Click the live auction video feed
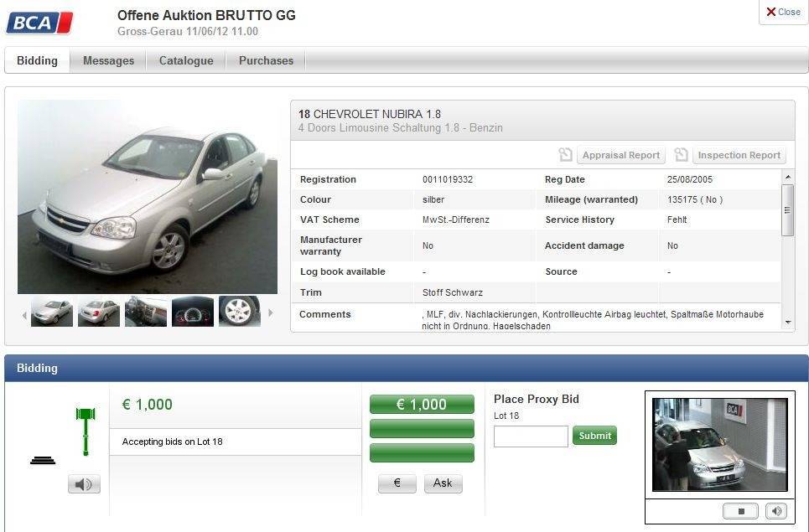The image size is (809, 532). [720, 444]
